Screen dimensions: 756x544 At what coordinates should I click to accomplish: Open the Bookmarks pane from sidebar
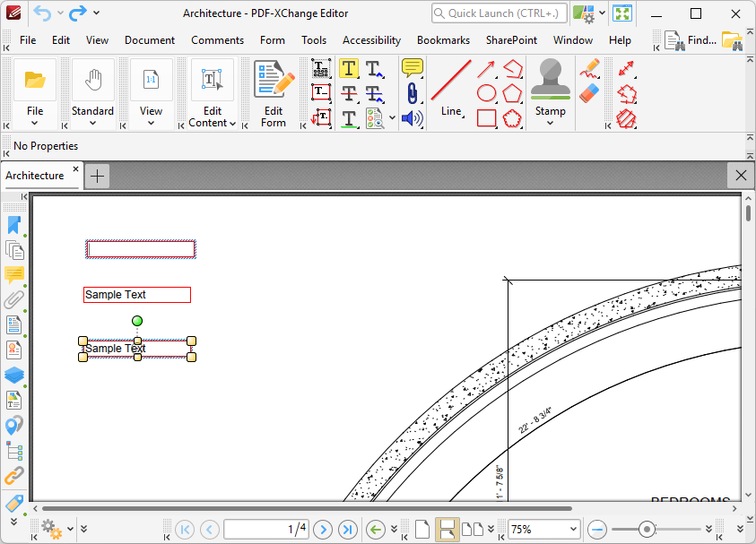pos(14,225)
